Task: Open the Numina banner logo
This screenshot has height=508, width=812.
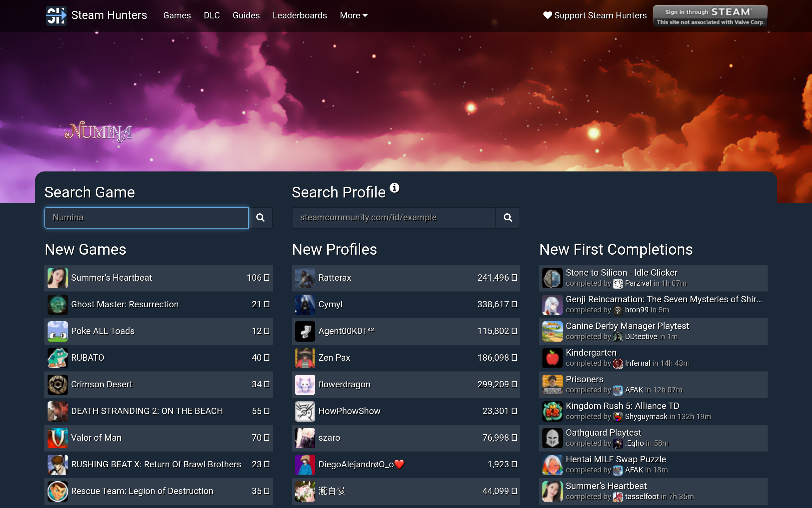Action: coord(98,131)
